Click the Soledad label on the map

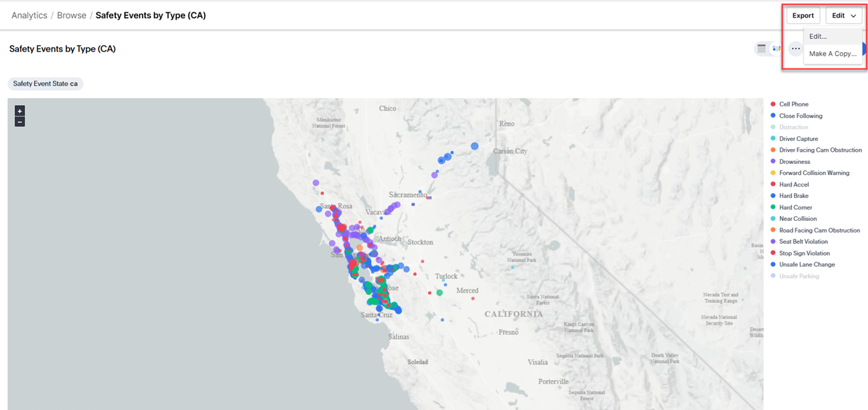[418, 362]
